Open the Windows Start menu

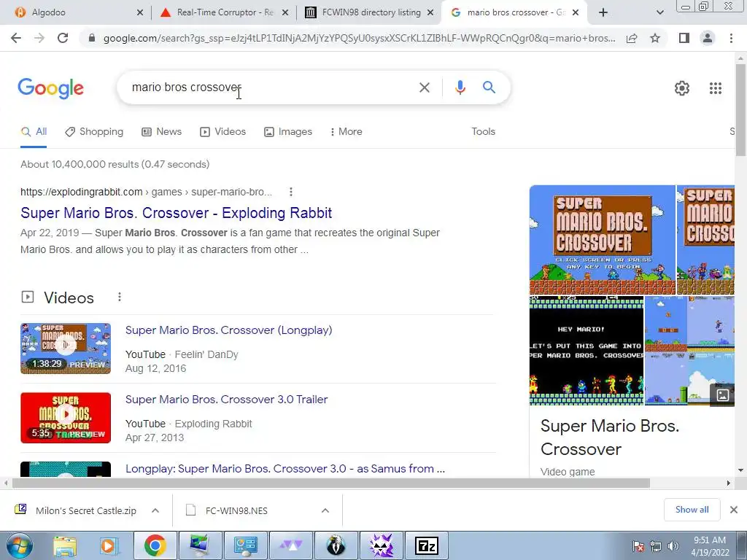point(20,545)
